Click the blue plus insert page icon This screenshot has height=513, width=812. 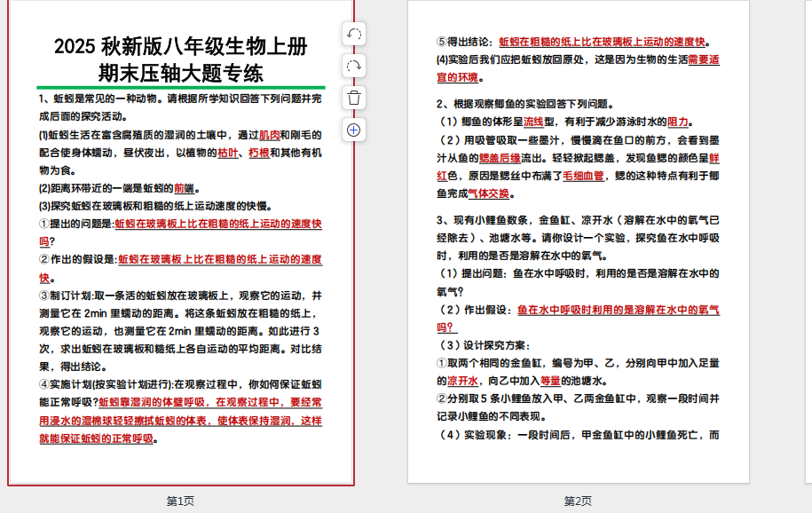point(353,130)
